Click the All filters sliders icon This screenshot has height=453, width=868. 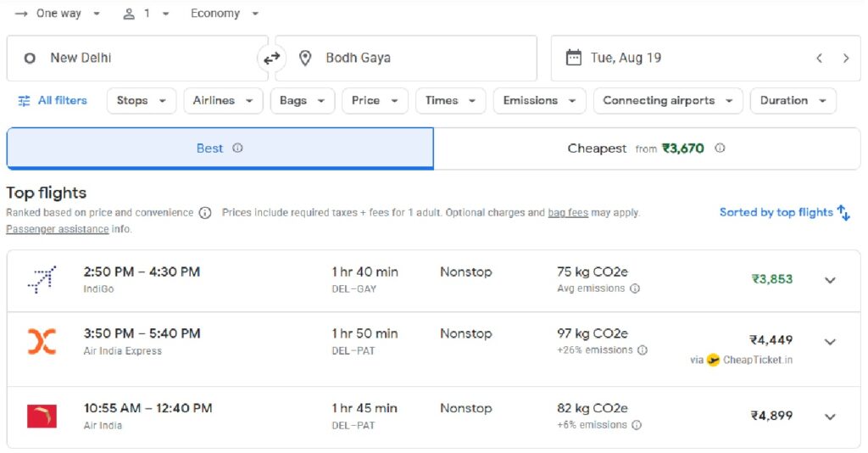(x=24, y=101)
